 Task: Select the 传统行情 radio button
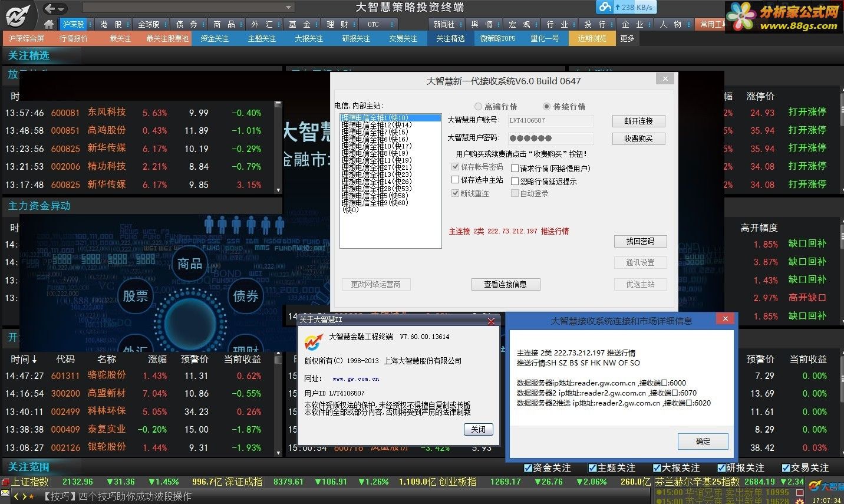click(x=546, y=107)
